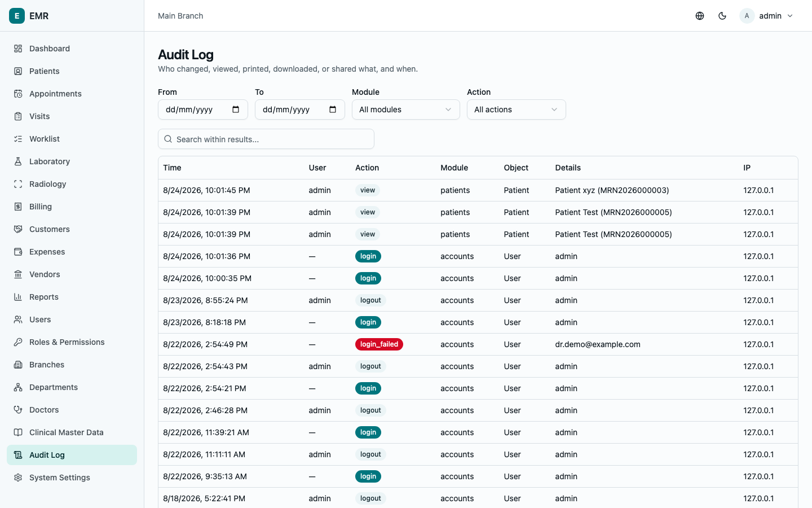
Task: Open the From date calendar picker icon
Action: pos(236,110)
